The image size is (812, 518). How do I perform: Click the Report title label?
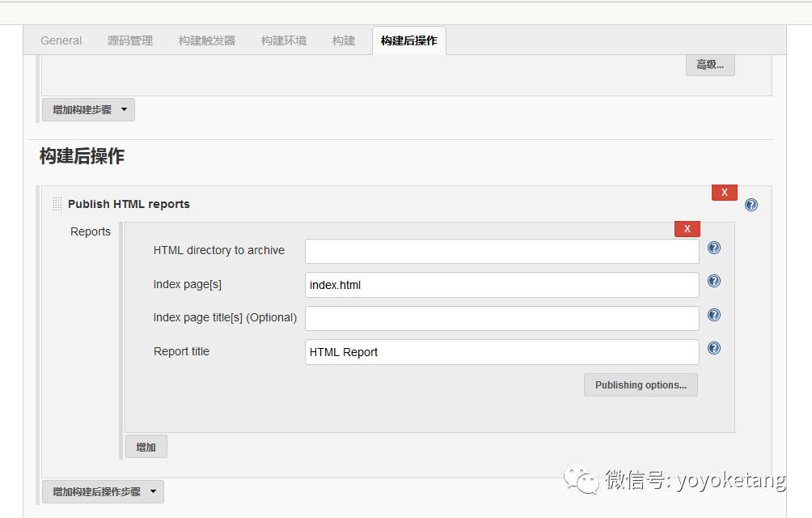[181, 351]
